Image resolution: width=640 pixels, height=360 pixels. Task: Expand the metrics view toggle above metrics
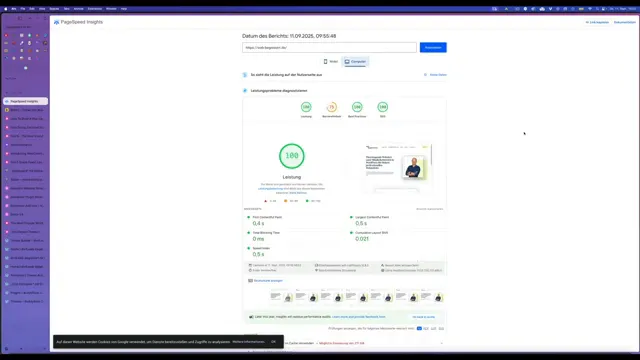point(429,209)
